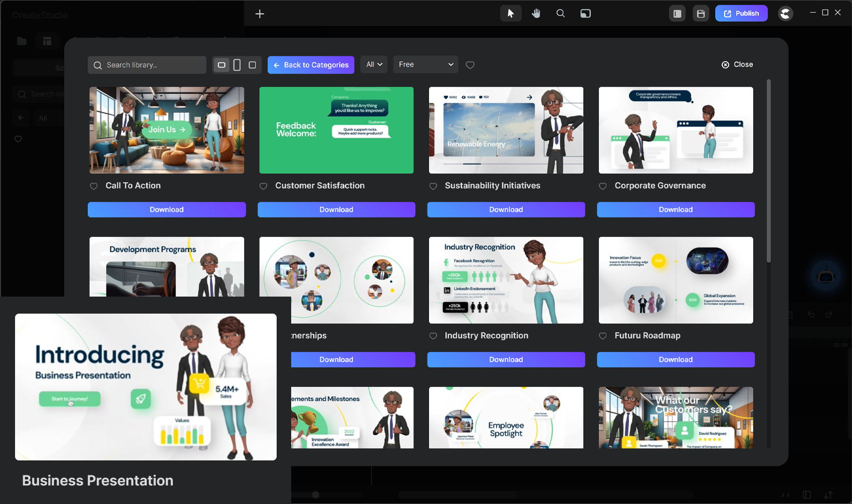The height and width of the screenshot is (504, 852).
Task: Click Back to Categories button
Action: pos(311,65)
